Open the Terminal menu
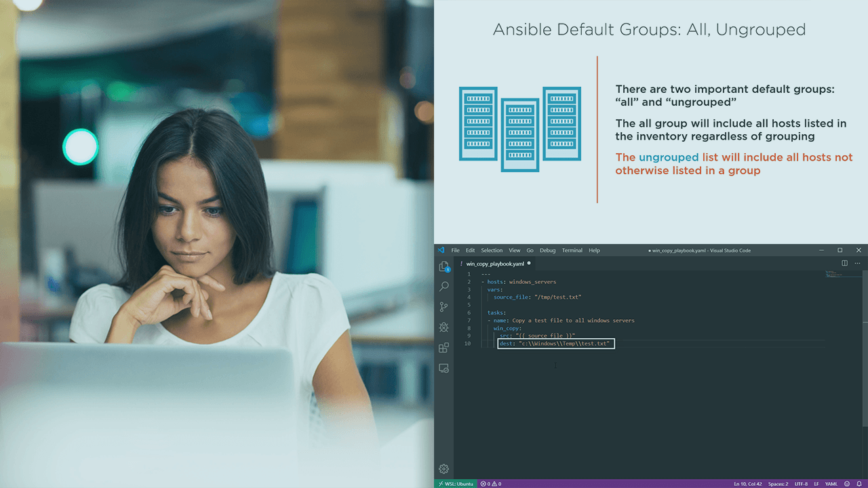Screen dimensions: 868x488 [x=572, y=250]
